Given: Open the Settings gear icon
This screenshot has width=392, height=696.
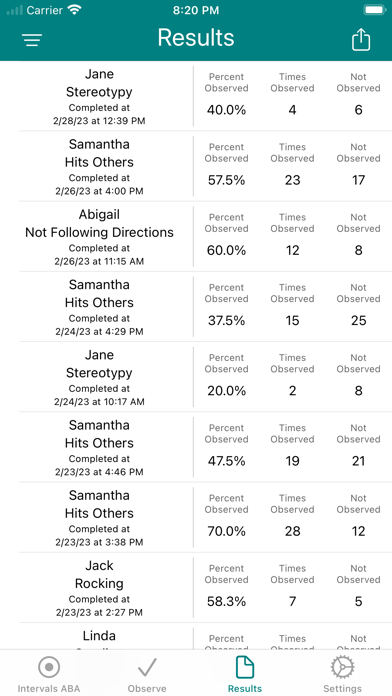Looking at the screenshot, I should (x=342, y=667).
